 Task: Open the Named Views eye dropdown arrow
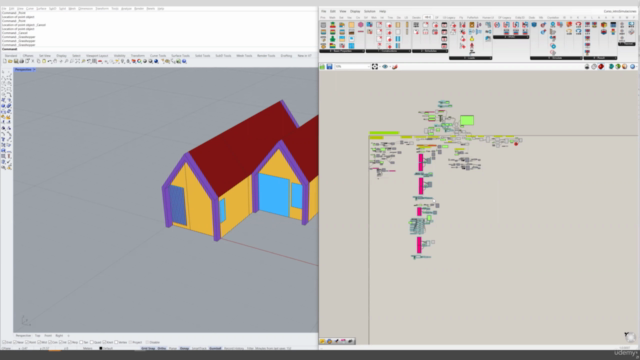click(x=390, y=67)
